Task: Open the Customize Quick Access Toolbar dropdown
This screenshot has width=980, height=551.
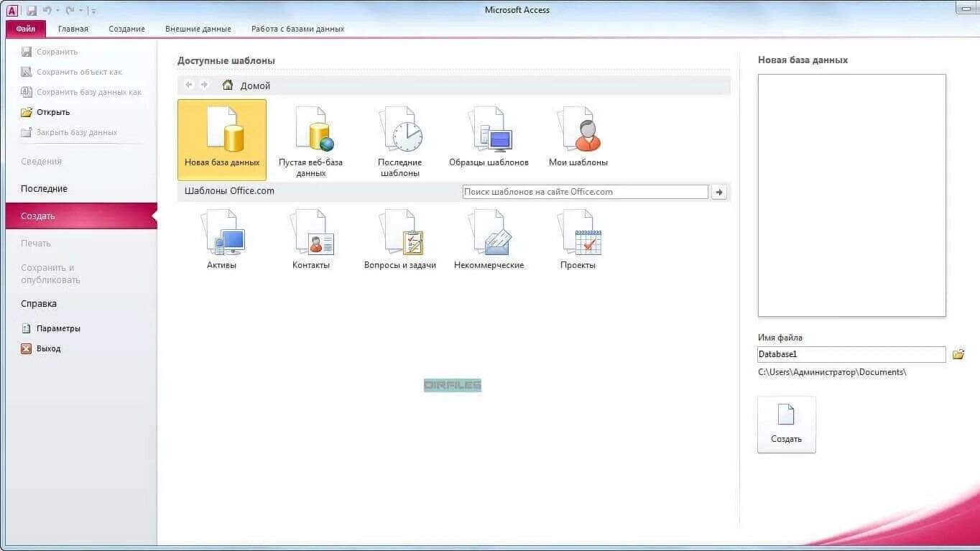Action: click(93, 11)
